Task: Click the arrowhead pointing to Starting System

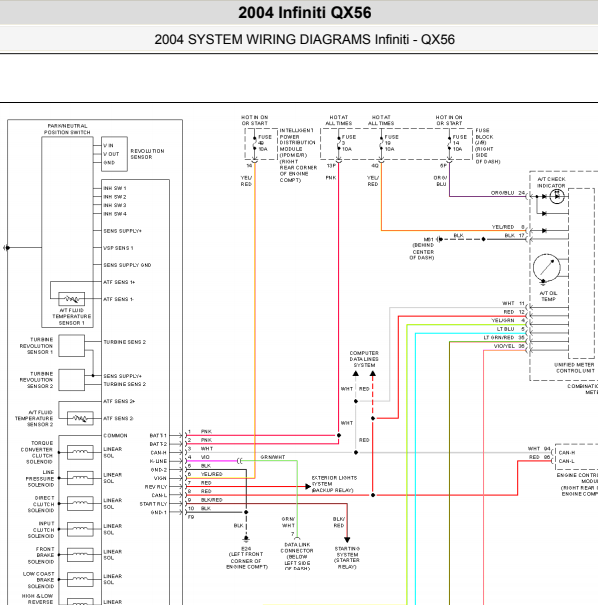Action: tap(347, 540)
